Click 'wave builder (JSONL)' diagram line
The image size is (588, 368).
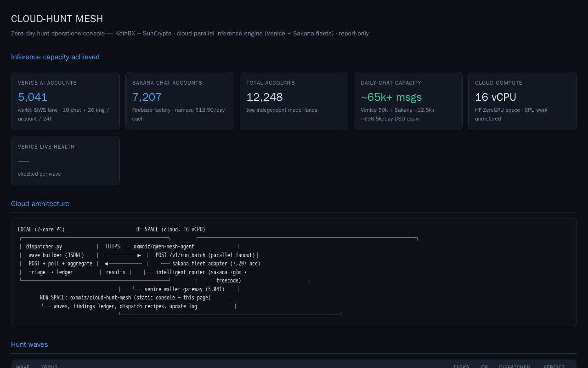pos(57,255)
